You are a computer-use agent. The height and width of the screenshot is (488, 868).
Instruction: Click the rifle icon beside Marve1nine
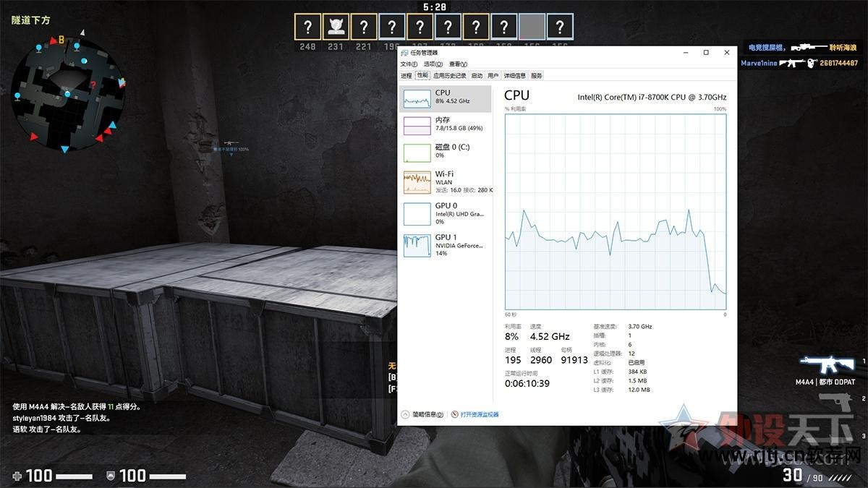[792, 63]
